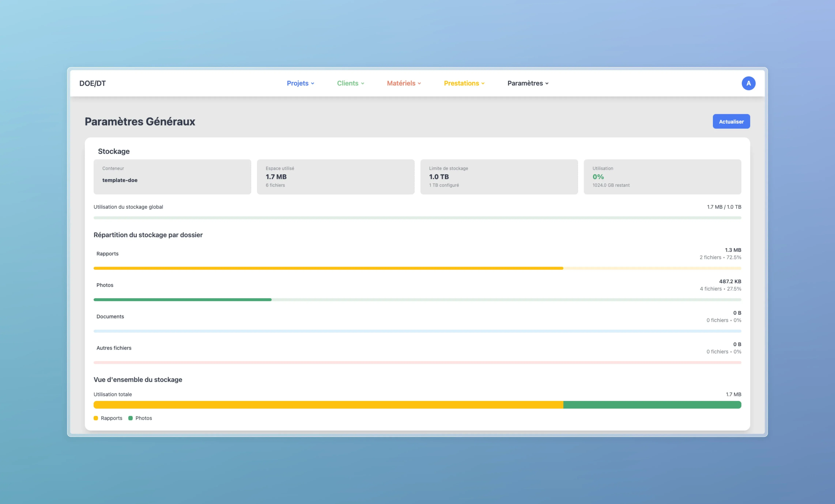Click the global storage usage bar

417,218
